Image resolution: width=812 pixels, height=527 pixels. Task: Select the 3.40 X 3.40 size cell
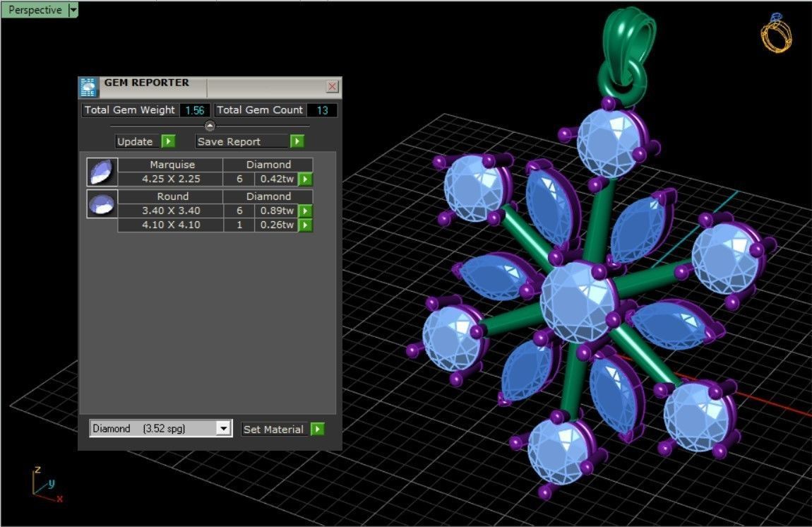(x=171, y=211)
